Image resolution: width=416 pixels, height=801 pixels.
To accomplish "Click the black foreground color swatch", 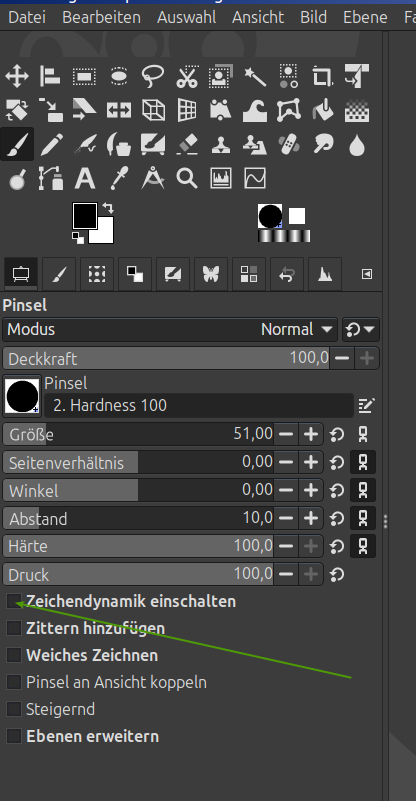I will pyautogui.click(x=85, y=216).
